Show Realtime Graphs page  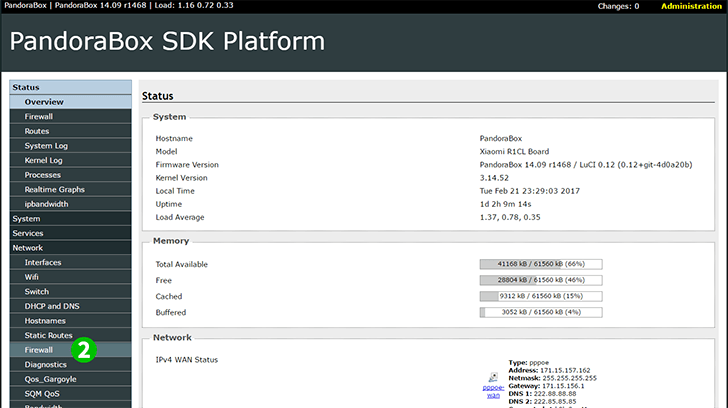(55, 189)
